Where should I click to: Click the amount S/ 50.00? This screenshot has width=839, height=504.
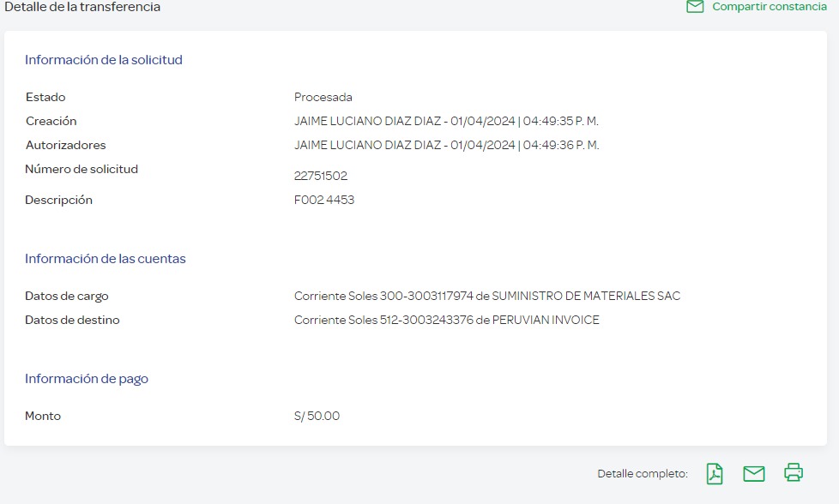(x=317, y=417)
